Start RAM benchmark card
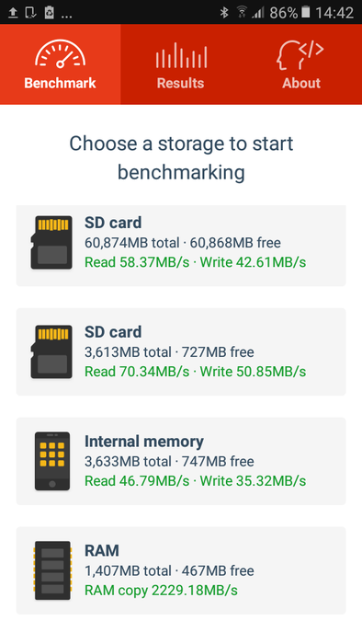The image size is (362, 644). click(181, 570)
